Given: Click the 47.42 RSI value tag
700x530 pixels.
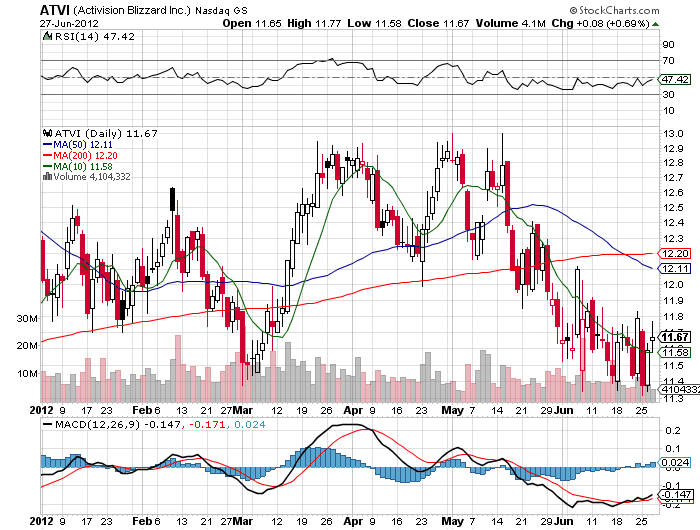Looking at the screenshot, I should [x=675, y=79].
